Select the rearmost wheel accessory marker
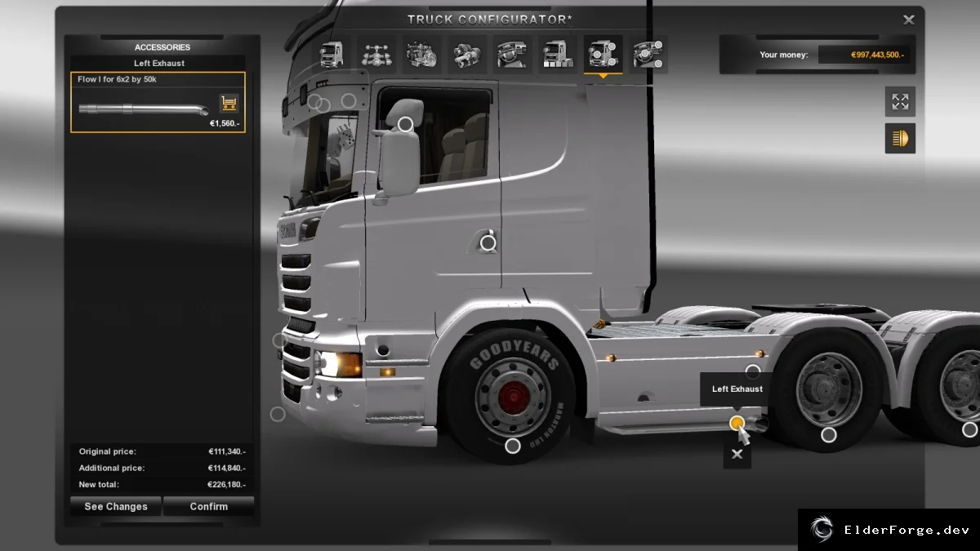The height and width of the screenshot is (551, 980). (x=969, y=429)
